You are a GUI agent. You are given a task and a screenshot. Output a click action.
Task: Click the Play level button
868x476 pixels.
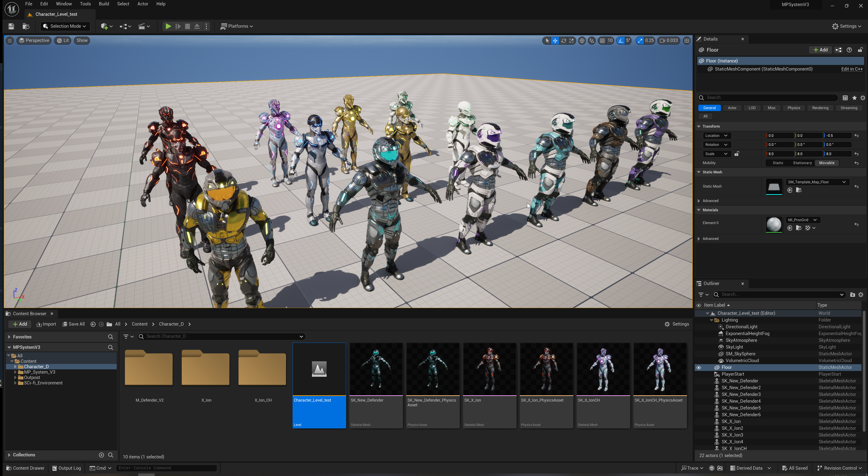click(x=168, y=26)
